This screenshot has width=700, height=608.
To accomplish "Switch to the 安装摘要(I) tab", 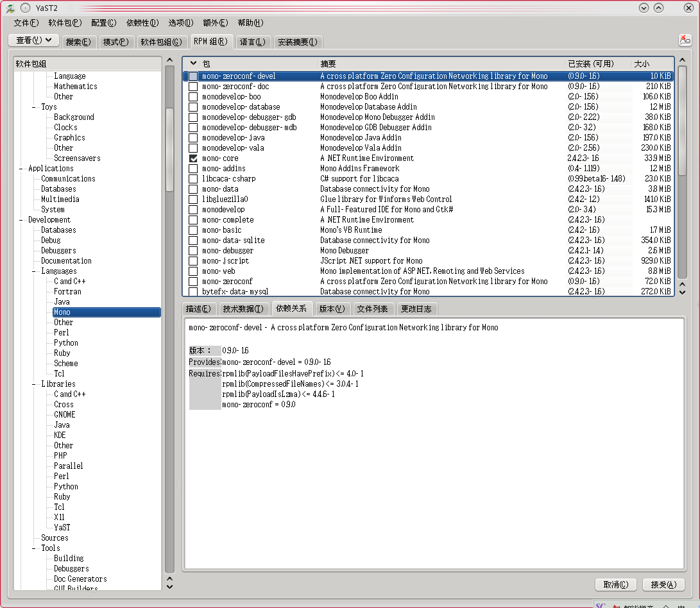I will [298, 42].
